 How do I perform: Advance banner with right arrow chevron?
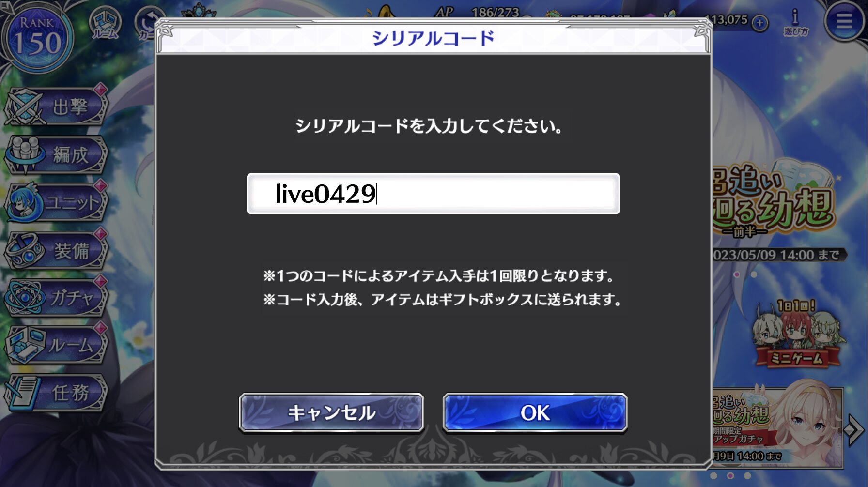click(854, 429)
